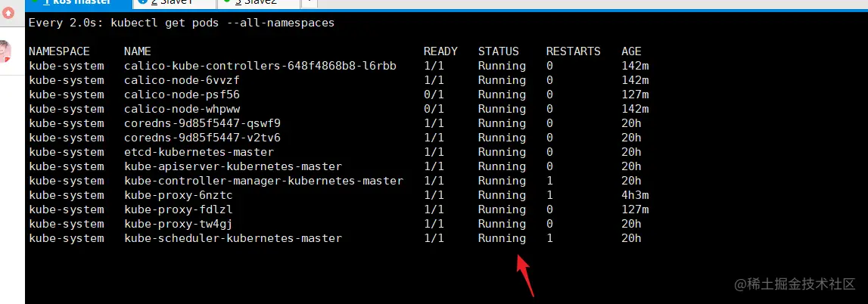
Task: Click the 127m age of kube-proxy-fdlzl
Action: pos(635,209)
